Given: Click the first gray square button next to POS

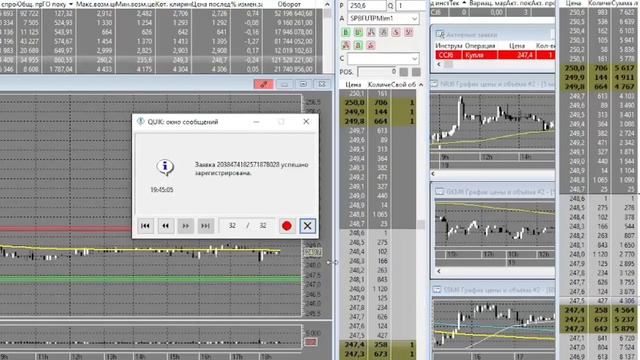Looking at the screenshot, I should [404, 72].
